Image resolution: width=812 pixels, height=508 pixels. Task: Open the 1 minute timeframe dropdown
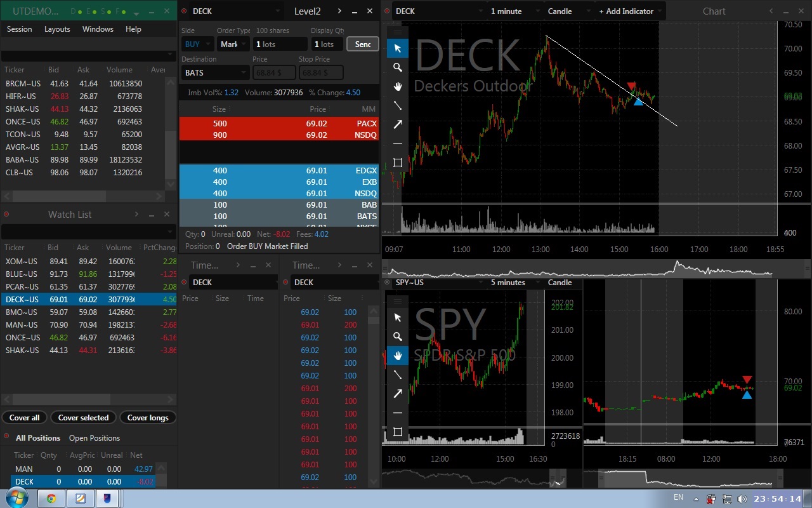[515, 11]
